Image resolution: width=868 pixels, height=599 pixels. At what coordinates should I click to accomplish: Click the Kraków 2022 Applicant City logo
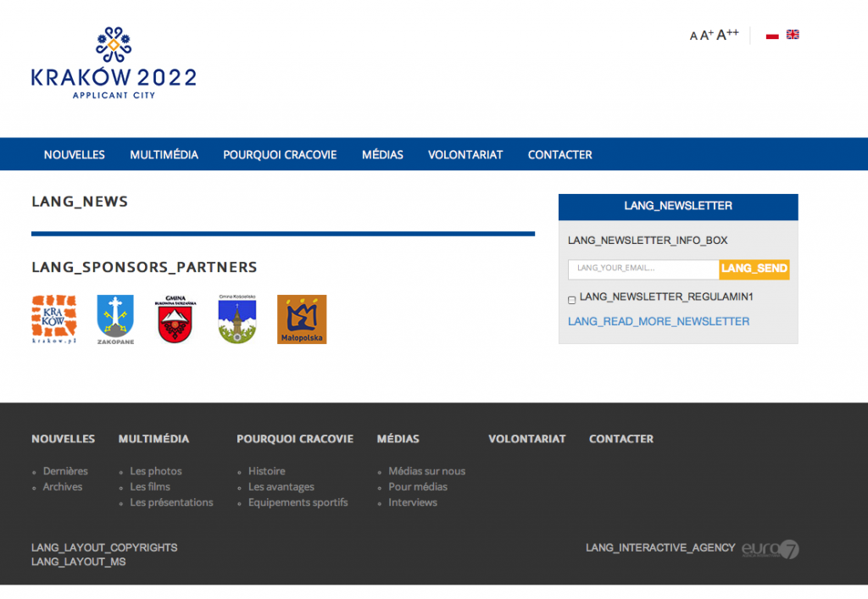tap(114, 64)
